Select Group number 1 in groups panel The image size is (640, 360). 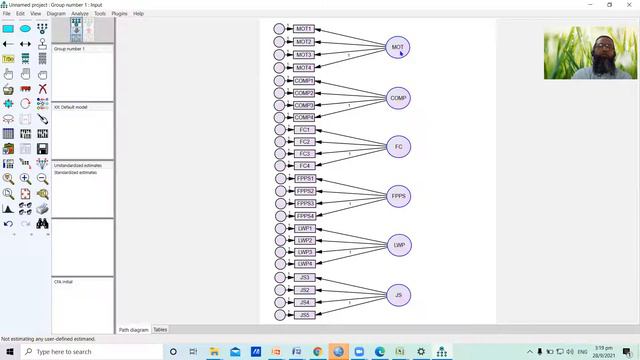(69, 49)
